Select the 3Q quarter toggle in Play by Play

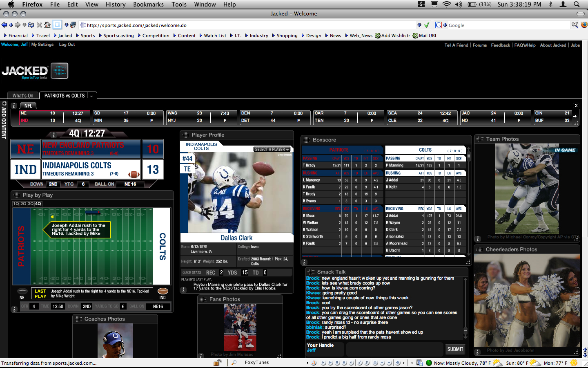point(31,204)
